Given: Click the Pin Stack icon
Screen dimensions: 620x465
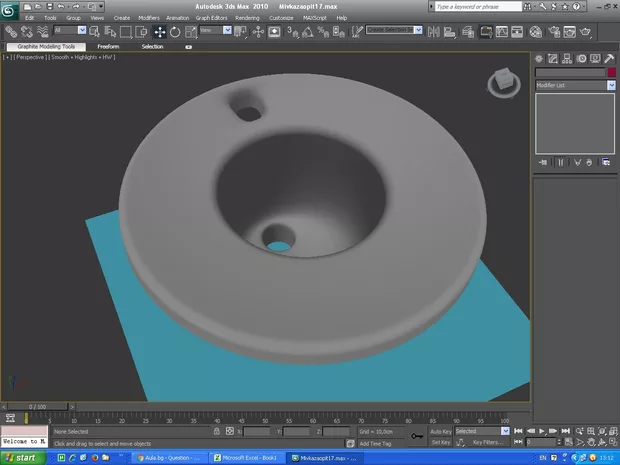Looking at the screenshot, I should pos(543,161).
